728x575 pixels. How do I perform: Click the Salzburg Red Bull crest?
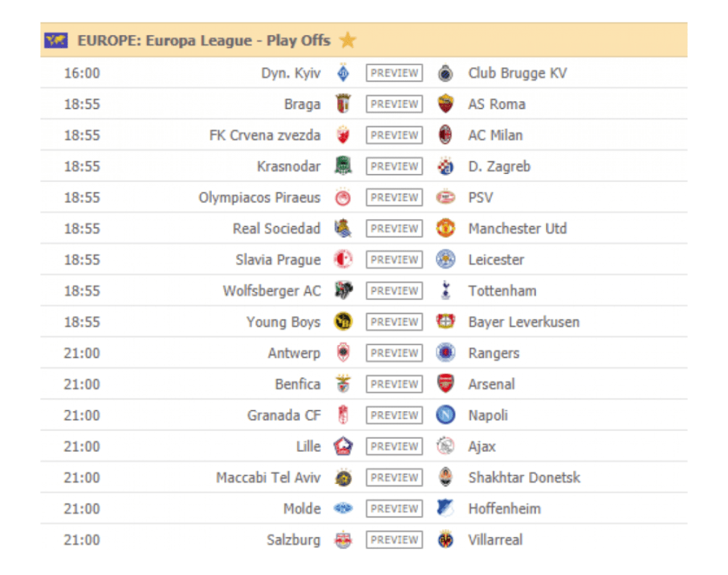pos(343,540)
